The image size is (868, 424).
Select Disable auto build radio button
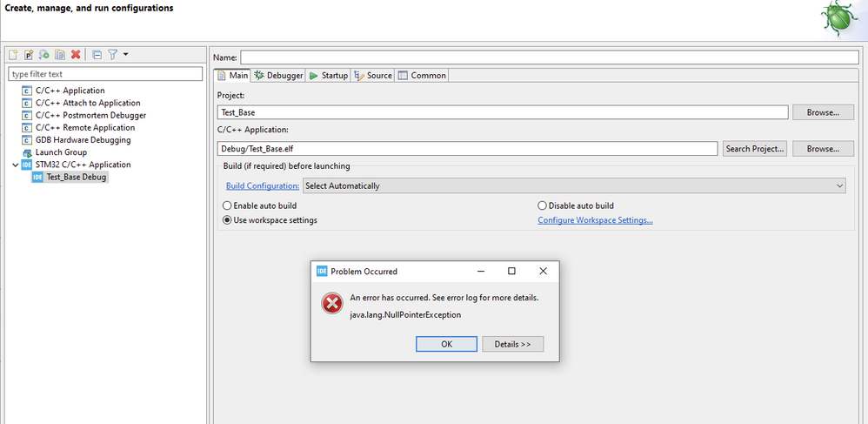543,205
